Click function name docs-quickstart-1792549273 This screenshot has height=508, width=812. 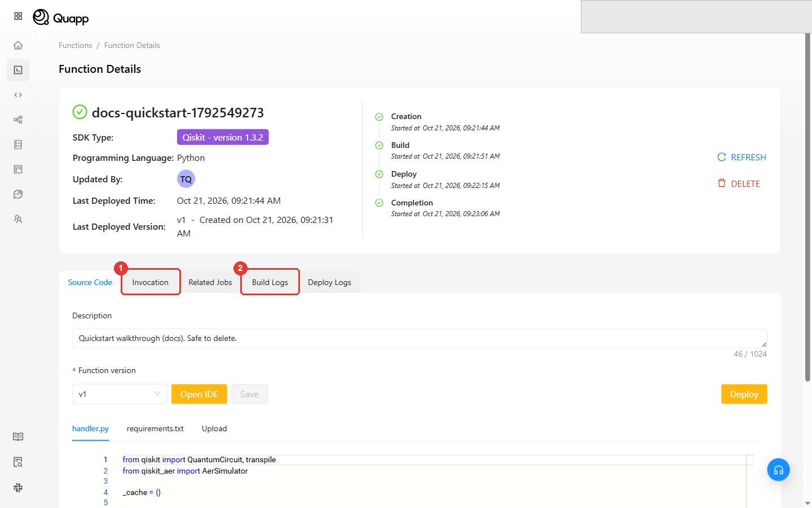coord(178,112)
